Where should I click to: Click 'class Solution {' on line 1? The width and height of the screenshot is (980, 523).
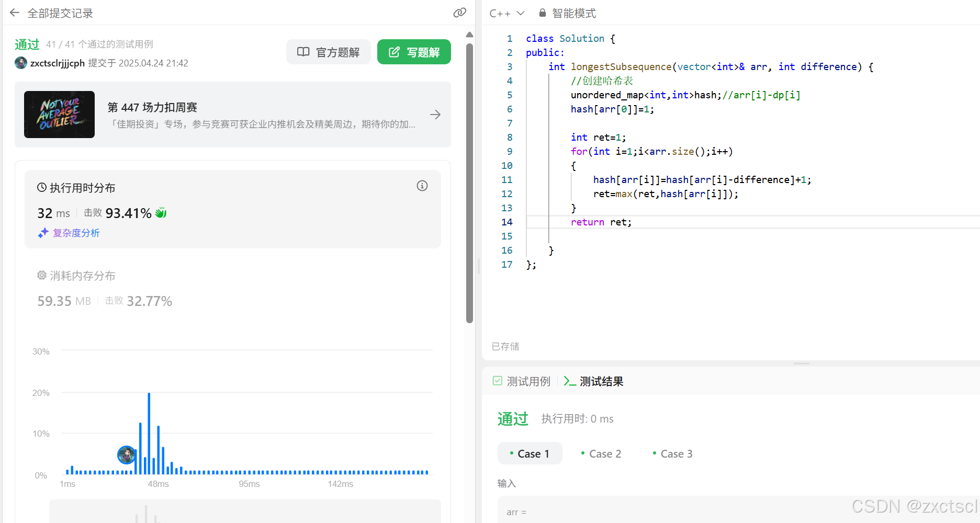[570, 39]
